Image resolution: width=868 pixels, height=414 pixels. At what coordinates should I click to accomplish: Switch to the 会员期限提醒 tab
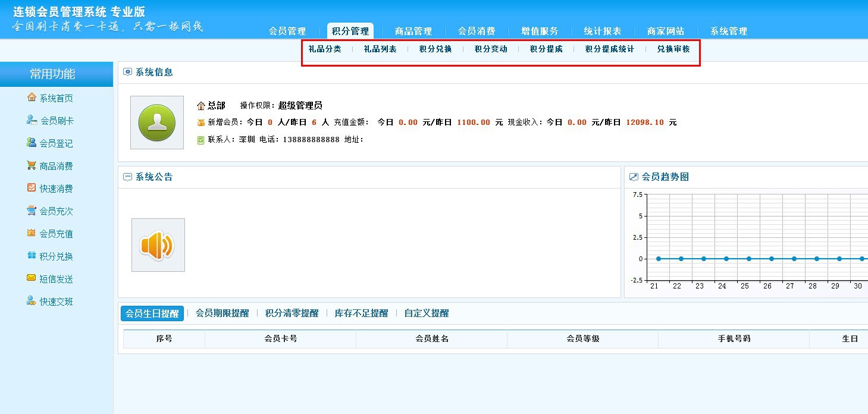click(x=223, y=313)
